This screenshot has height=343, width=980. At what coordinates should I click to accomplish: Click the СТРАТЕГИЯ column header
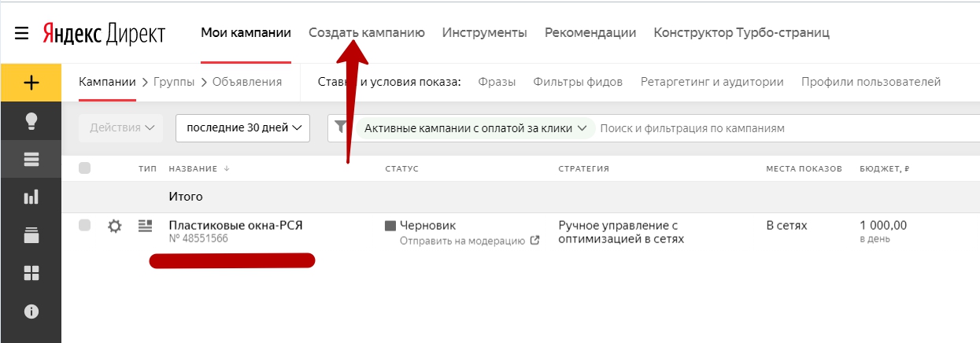[x=584, y=168]
